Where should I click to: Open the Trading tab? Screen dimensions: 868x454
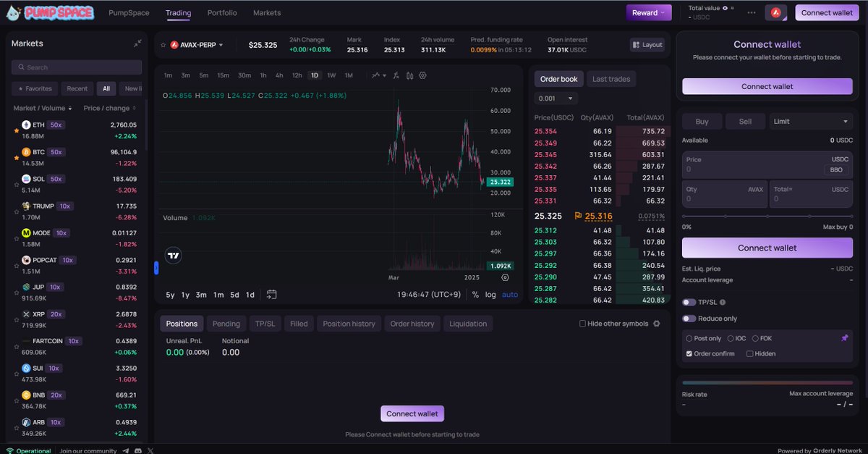[178, 13]
